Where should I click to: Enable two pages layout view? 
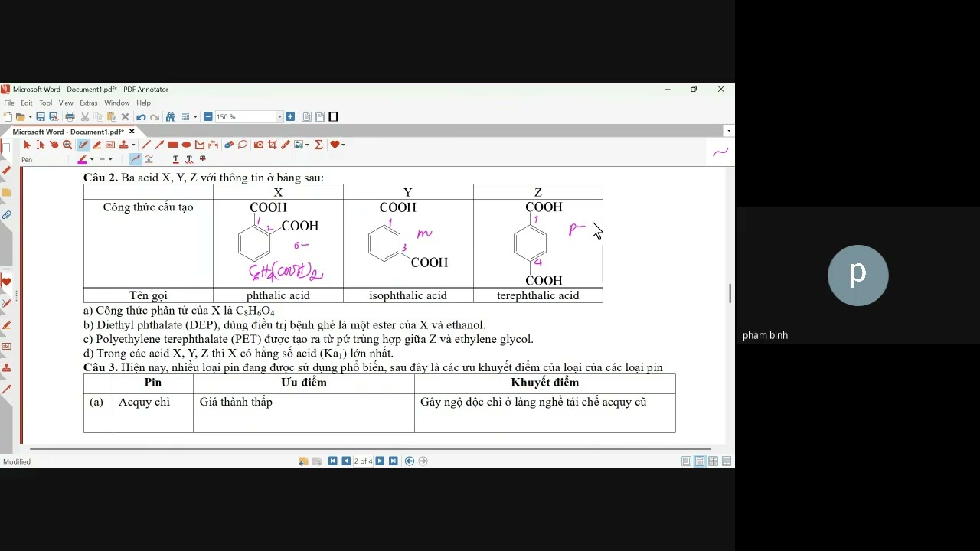713,461
